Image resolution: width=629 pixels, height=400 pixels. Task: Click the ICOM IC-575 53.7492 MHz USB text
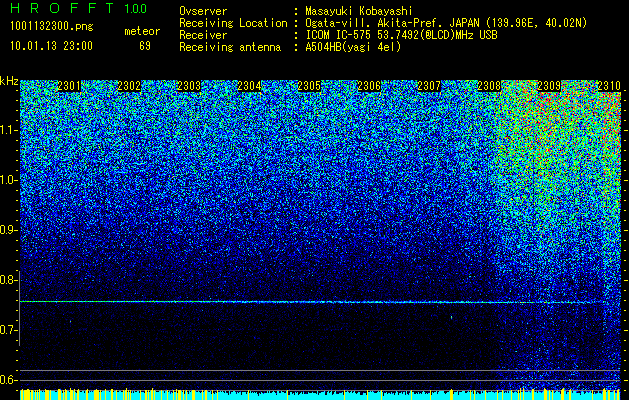401,35
